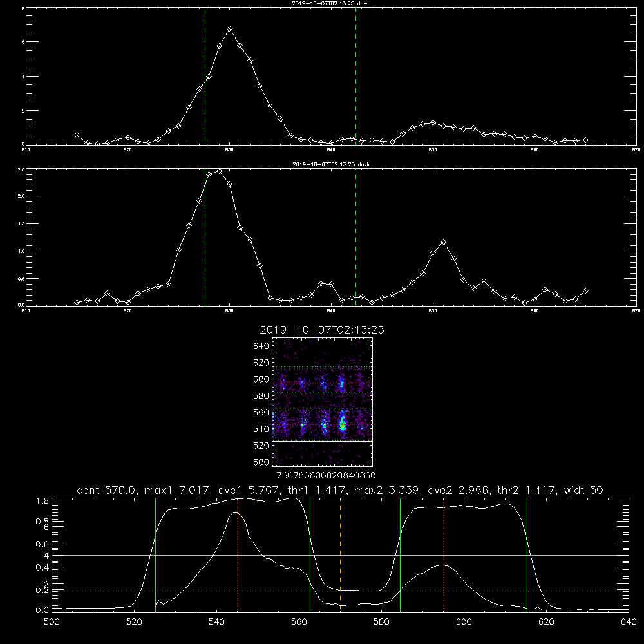Viewport: 644px width, 644px height.
Task: Click spectrogram y-axis label 520
Action: (261, 446)
